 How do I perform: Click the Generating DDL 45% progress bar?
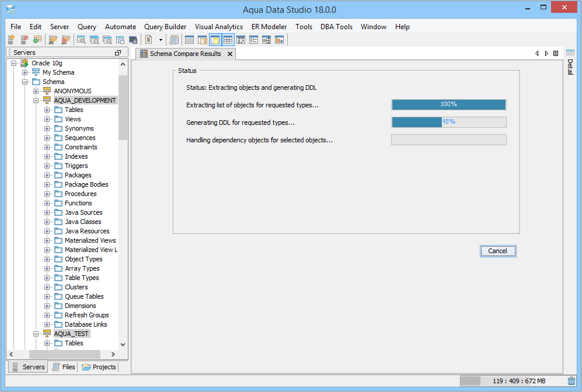449,122
